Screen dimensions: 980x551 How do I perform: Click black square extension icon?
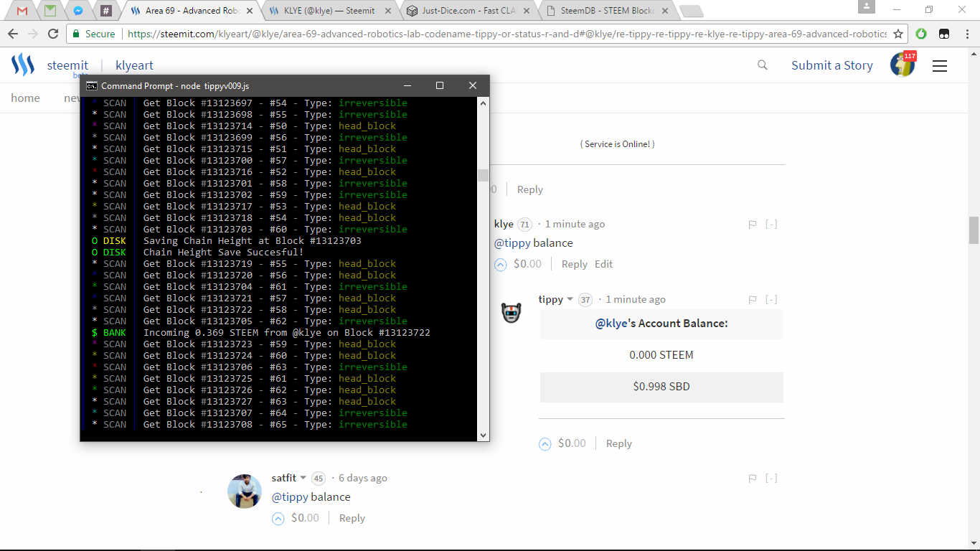[944, 34]
